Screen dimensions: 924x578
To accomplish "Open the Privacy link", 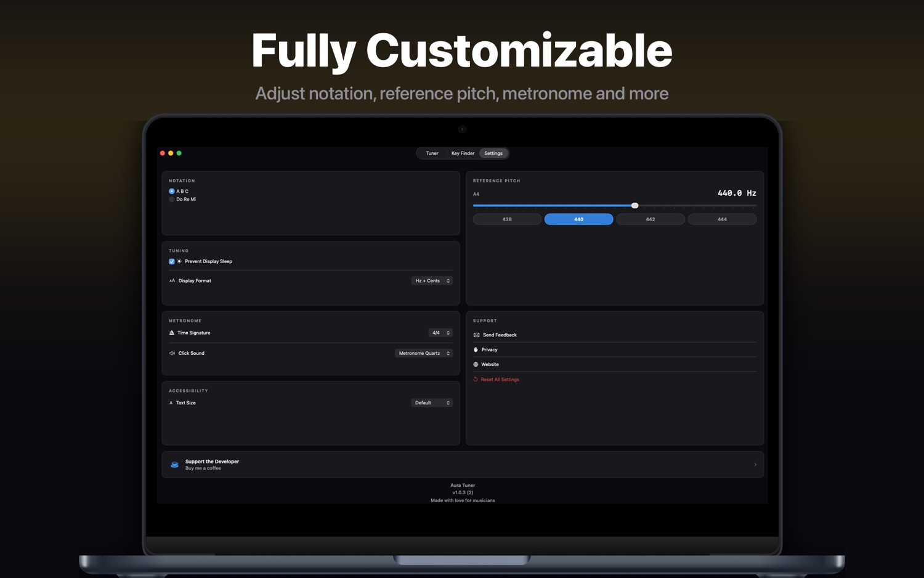I will pos(489,350).
